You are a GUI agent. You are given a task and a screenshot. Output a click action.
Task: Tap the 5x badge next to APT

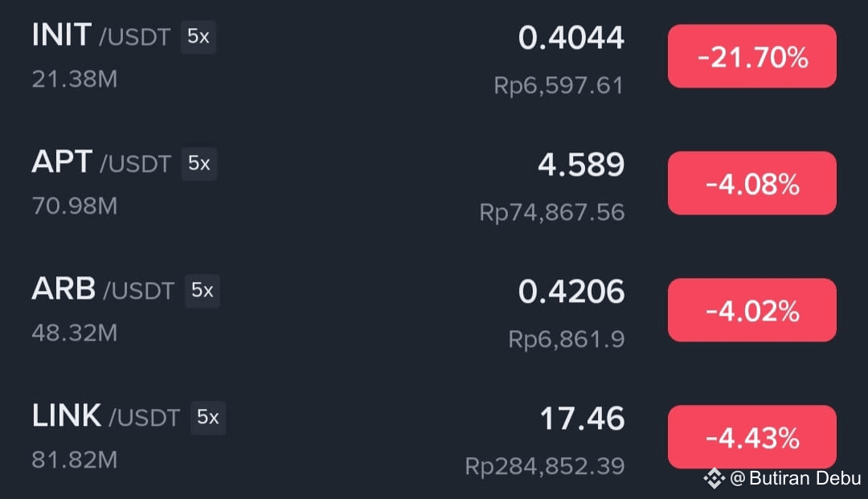(199, 164)
